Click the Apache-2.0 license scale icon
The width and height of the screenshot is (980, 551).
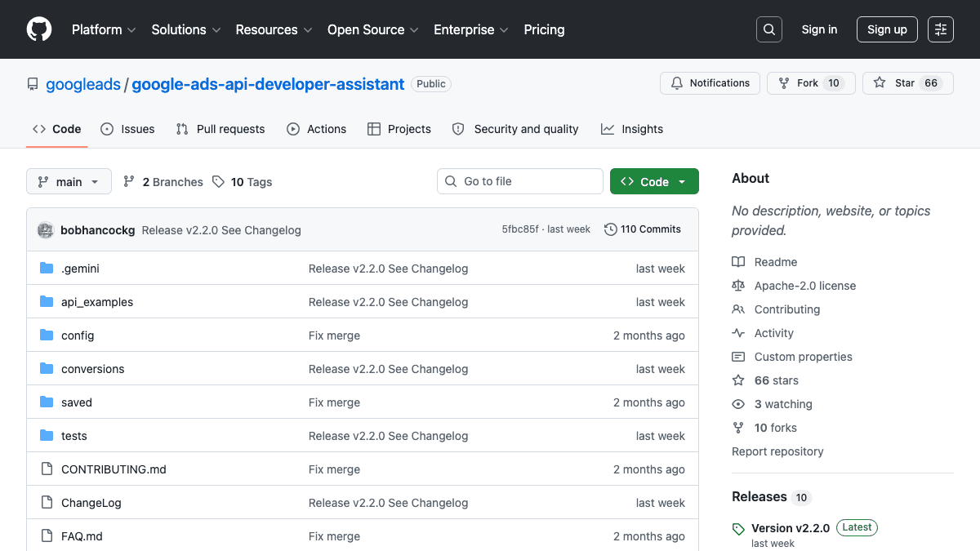738,285
